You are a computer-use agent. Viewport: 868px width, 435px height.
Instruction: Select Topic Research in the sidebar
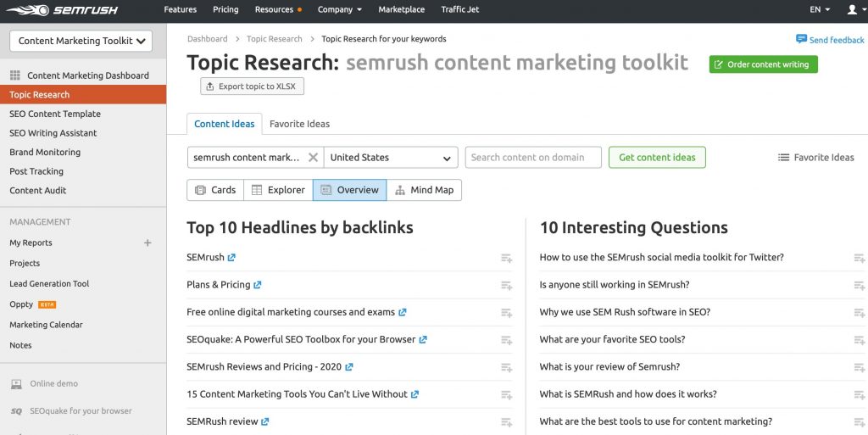click(83, 95)
